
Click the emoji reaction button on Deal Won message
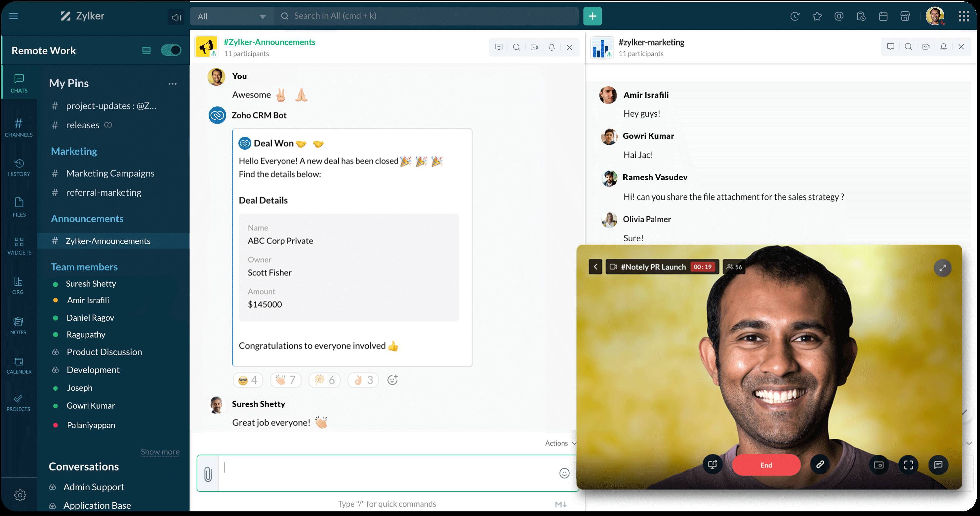coord(392,380)
